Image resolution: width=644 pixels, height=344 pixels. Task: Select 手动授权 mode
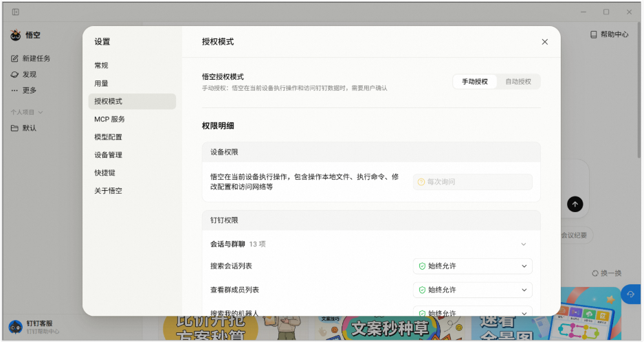(x=475, y=82)
